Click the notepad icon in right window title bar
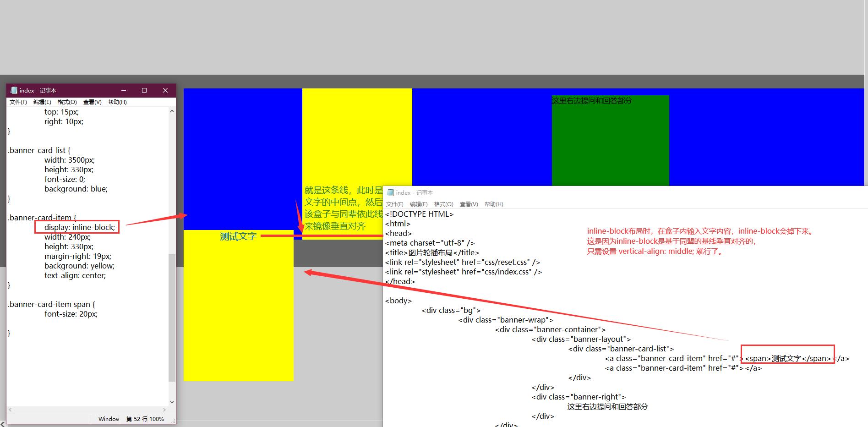The height and width of the screenshot is (427, 868). coord(390,192)
